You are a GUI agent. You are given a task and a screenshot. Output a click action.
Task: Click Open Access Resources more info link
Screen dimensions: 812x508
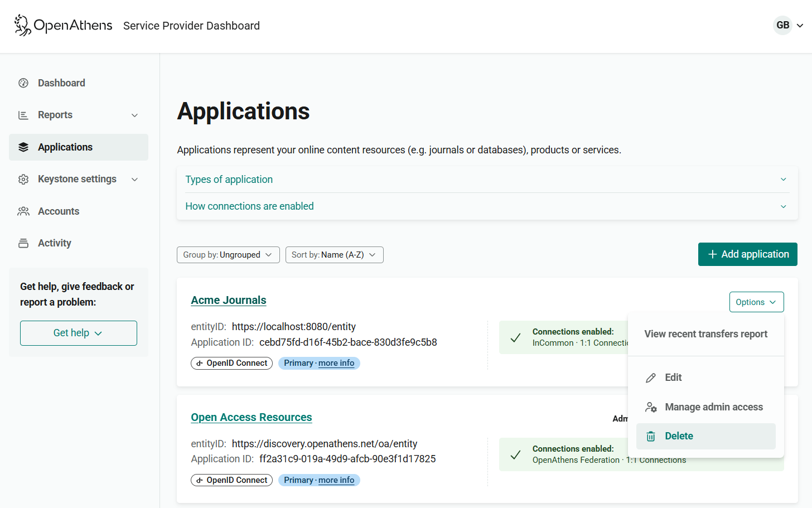click(336, 480)
